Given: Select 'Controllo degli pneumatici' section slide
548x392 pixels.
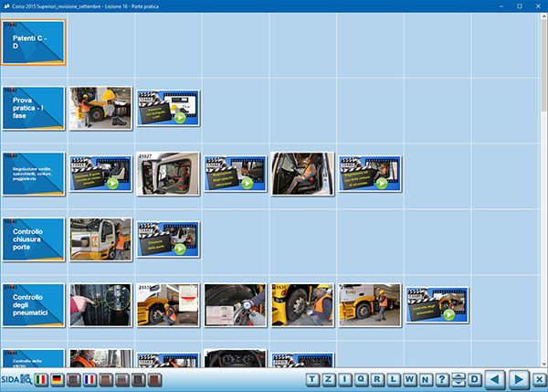Looking at the screenshot, I should 34,305.
